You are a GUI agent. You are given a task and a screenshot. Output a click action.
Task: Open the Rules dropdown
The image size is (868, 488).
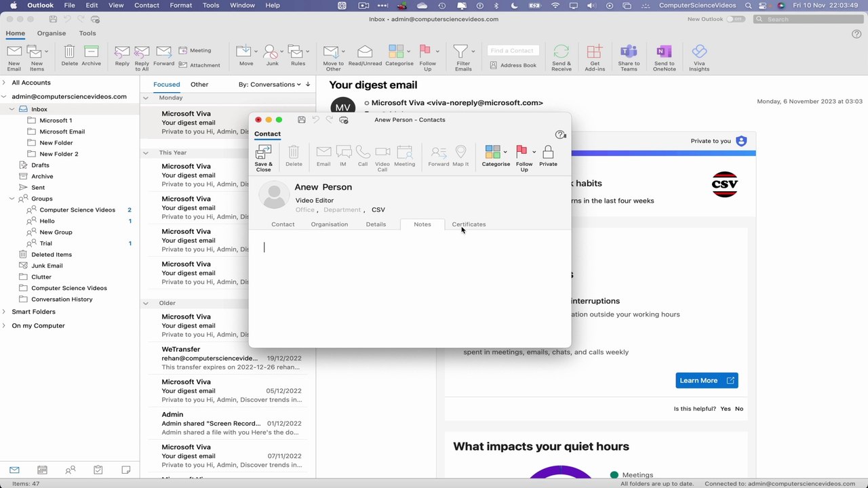[x=307, y=52]
